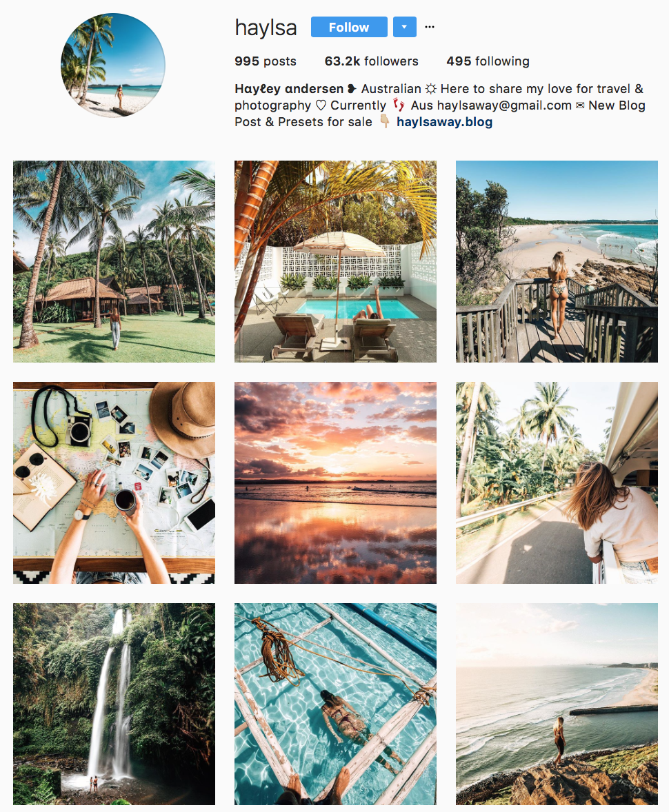This screenshot has width=669, height=812.
Task: Open the palm trees and huts photo
Action: click(x=114, y=261)
